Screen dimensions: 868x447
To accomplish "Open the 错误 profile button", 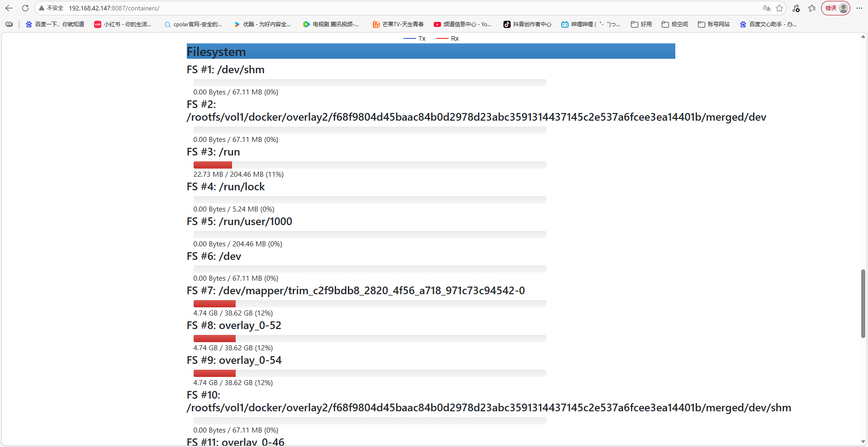I will pyautogui.click(x=835, y=8).
